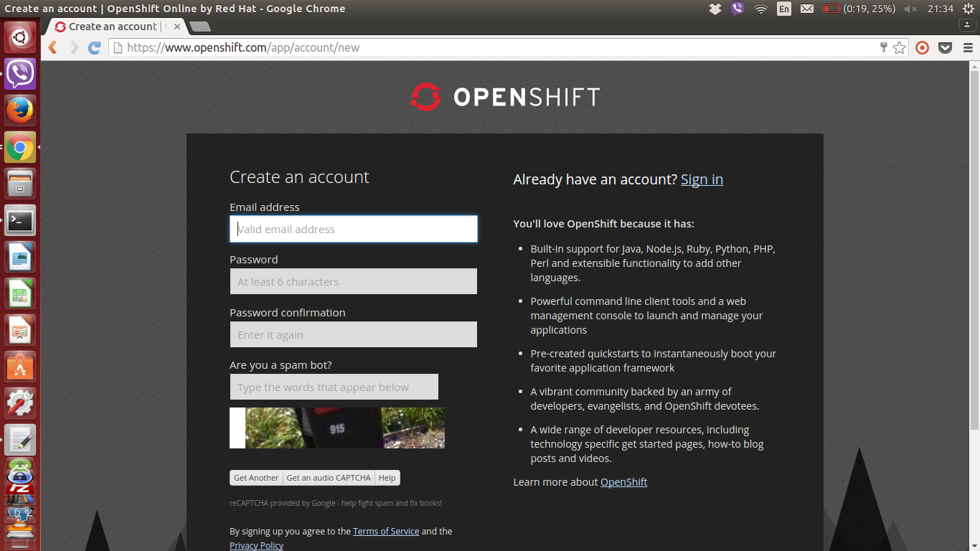Go back with Chrome's back arrow
Viewport: 980px width, 551px height.
pos(52,47)
